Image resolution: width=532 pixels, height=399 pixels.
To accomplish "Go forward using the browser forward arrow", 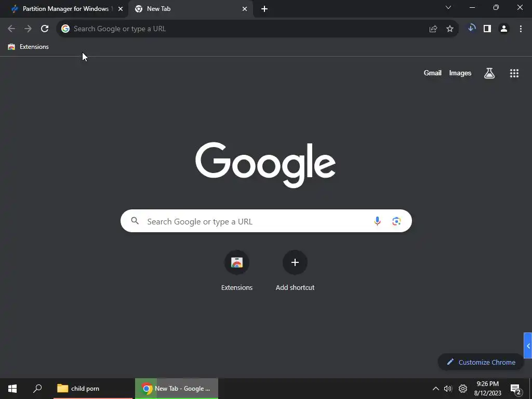I will click(x=28, y=29).
